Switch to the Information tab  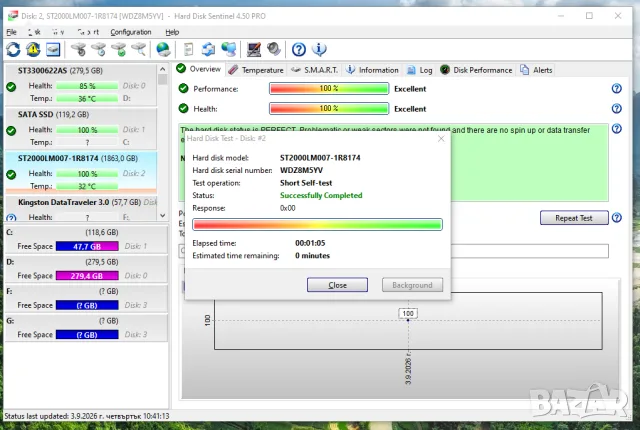pos(372,70)
